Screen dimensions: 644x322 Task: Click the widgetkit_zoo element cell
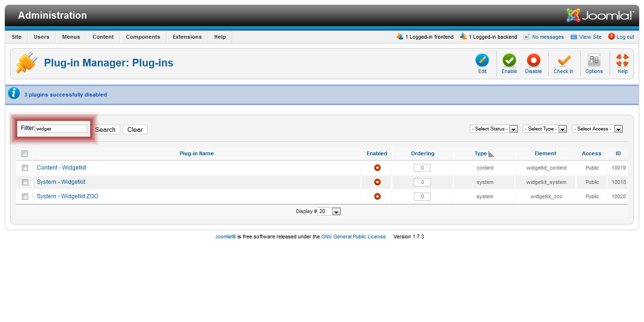click(x=546, y=196)
